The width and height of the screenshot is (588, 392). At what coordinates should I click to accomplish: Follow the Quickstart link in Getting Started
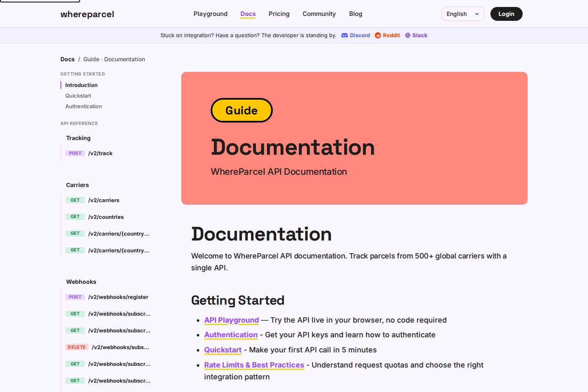[223, 350]
